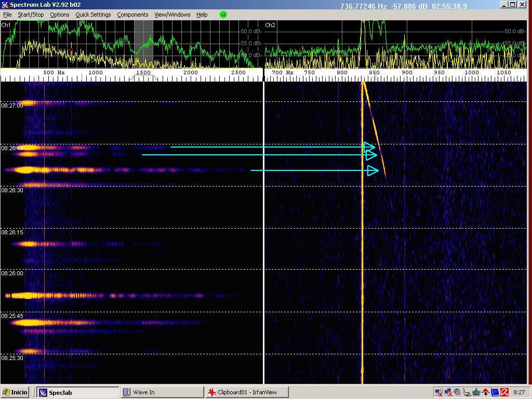Expand the Quick Settings menu

click(x=93, y=15)
